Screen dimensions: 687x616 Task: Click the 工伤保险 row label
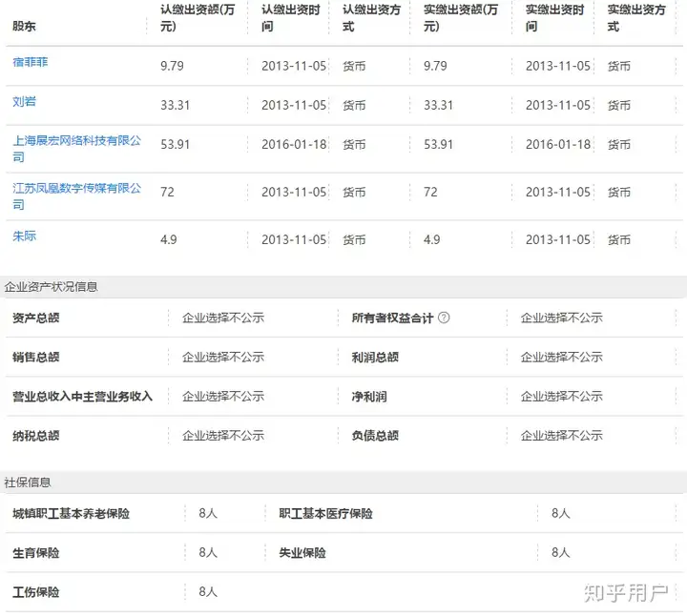[35, 591]
